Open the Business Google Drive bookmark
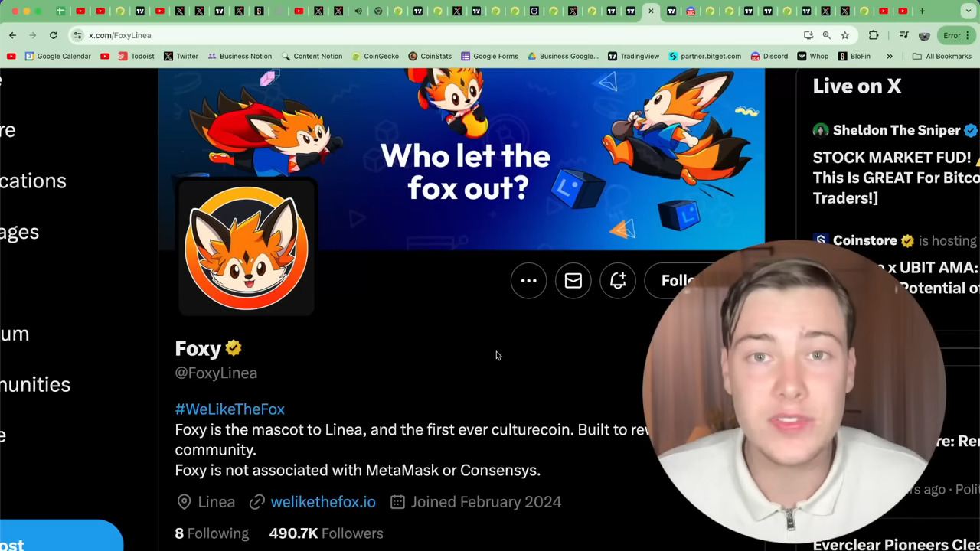The height and width of the screenshot is (551, 980). tap(563, 56)
